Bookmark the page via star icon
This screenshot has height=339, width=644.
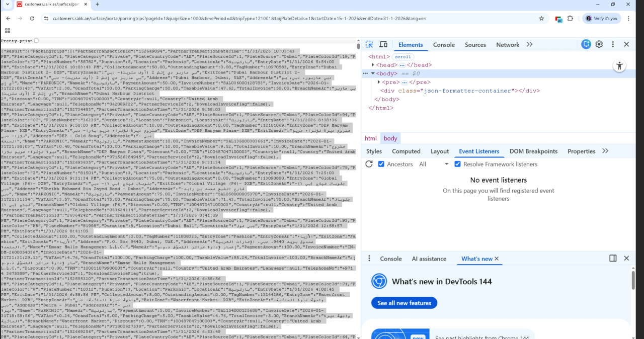[541, 18]
